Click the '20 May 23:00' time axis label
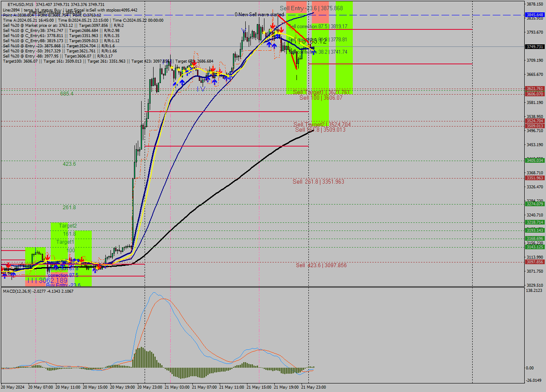The width and height of the screenshot is (546, 392). pyautogui.click(x=150, y=387)
